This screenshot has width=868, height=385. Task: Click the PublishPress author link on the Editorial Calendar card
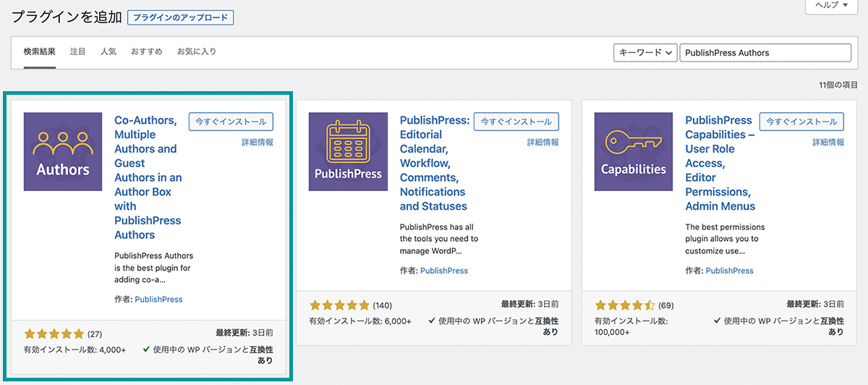click(x=444, y=271)
